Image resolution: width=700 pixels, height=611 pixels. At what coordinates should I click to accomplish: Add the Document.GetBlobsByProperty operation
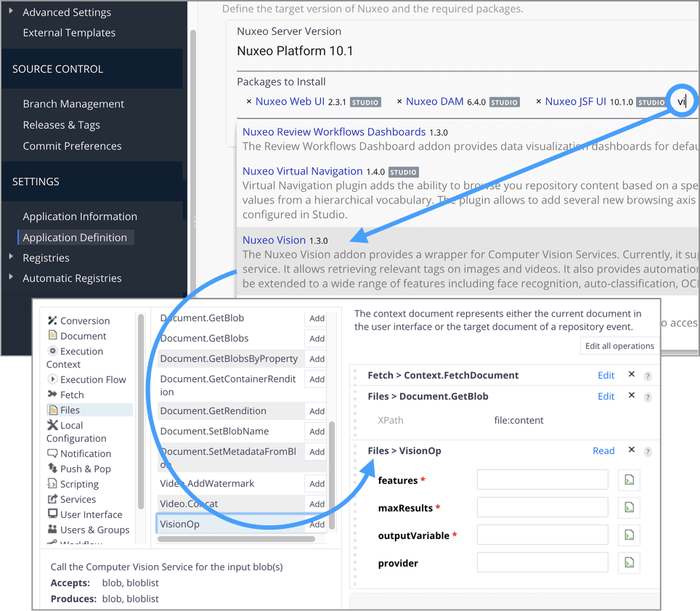point(317,359)
